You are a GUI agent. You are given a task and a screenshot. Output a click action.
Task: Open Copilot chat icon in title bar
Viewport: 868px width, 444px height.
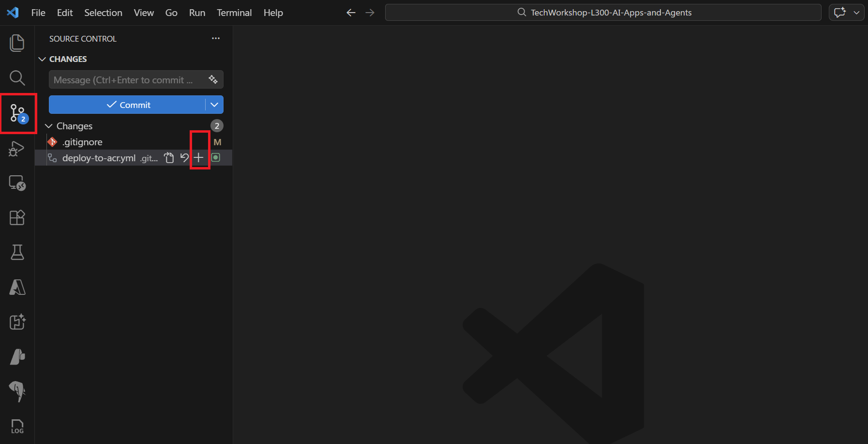(840, 13)
